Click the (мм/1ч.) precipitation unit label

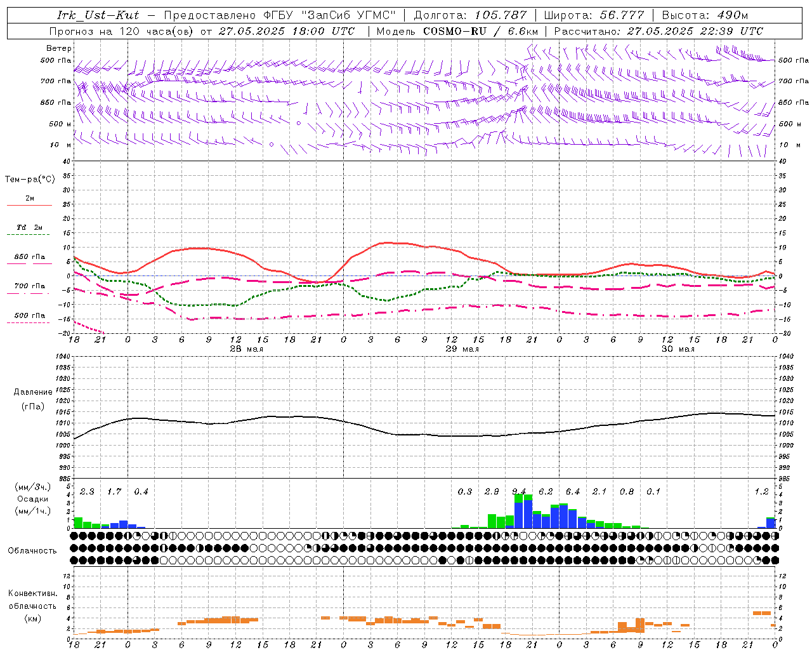coord(32,510)
